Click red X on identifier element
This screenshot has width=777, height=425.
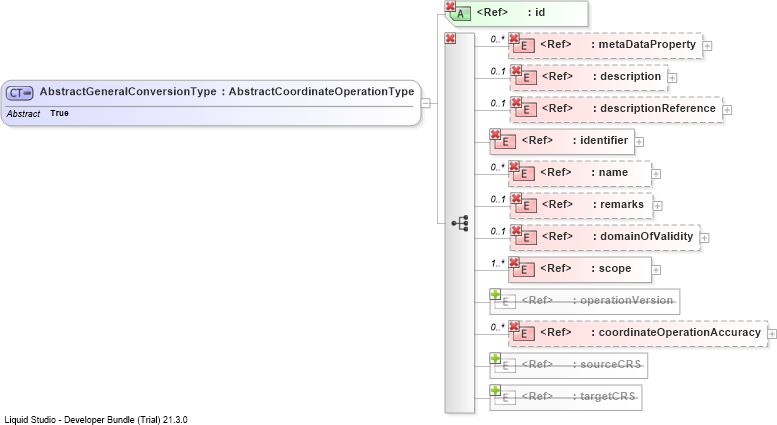tap(495, 134)
